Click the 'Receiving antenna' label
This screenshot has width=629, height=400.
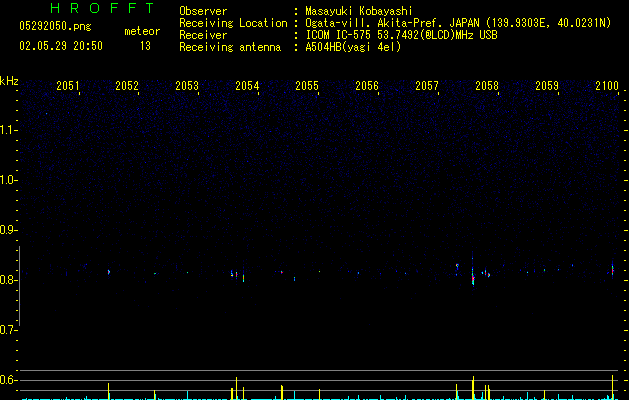(230, 47)
